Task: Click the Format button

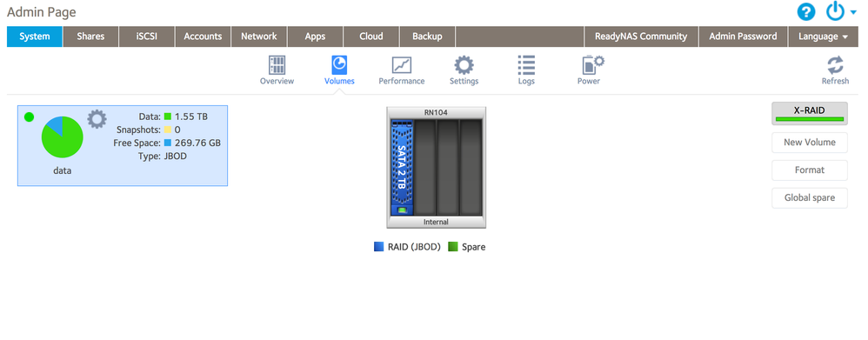Action: [x=810, y=170]
